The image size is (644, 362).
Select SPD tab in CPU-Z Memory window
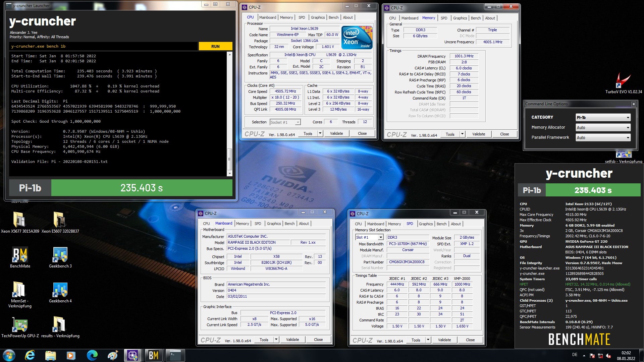coord(444,18)
